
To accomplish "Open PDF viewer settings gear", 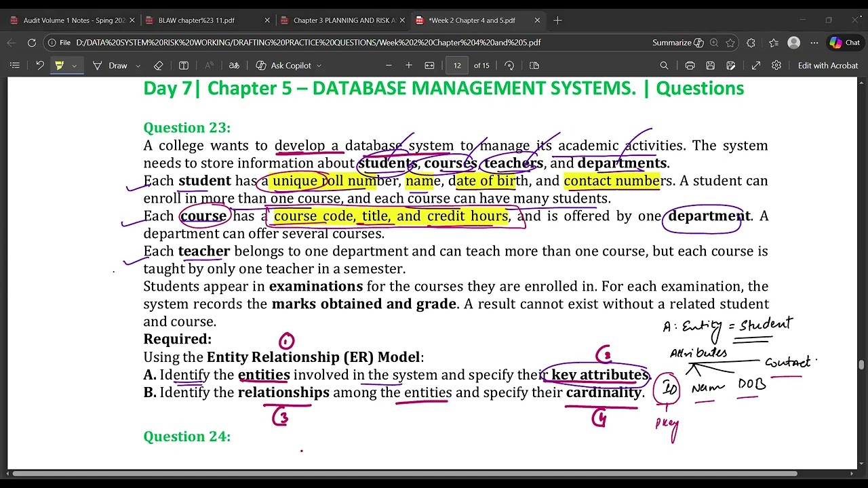I will [776, 66].
